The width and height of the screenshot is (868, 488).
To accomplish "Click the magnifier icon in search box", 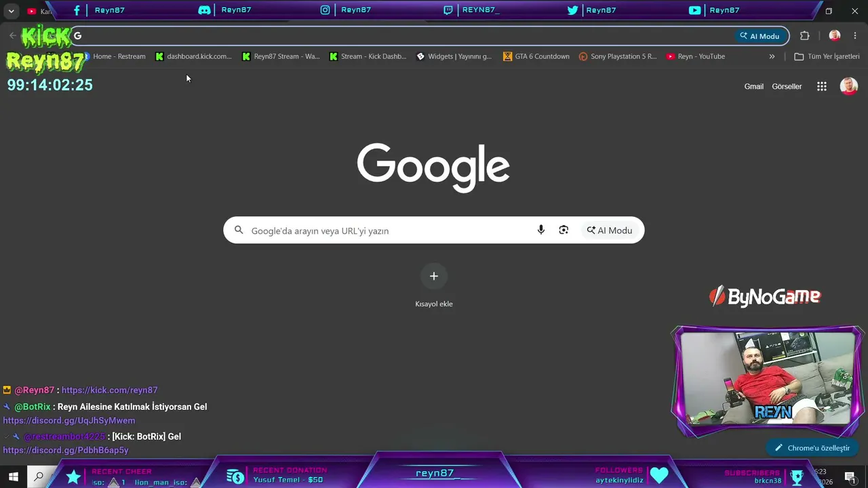I will click(239, 230).
